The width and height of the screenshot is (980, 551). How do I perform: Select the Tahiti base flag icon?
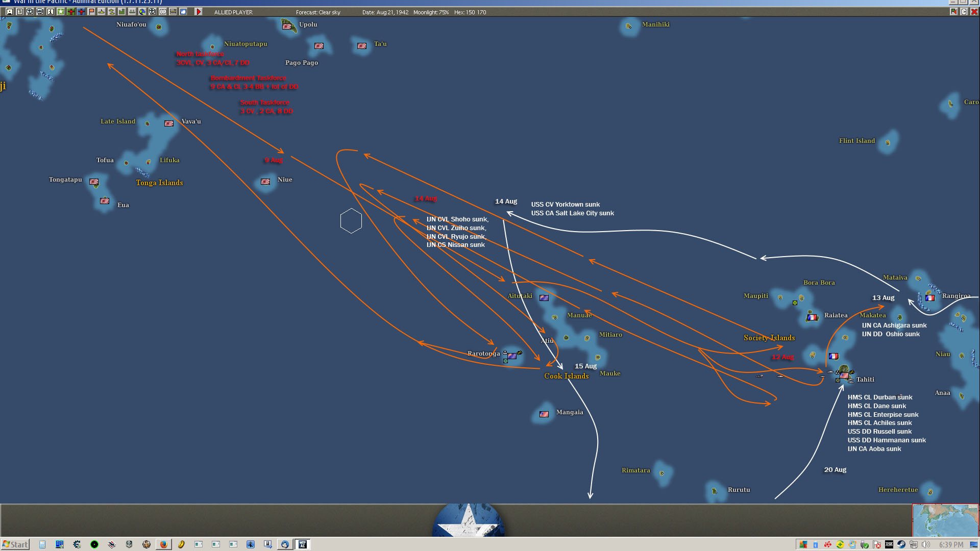click(844, 375)
